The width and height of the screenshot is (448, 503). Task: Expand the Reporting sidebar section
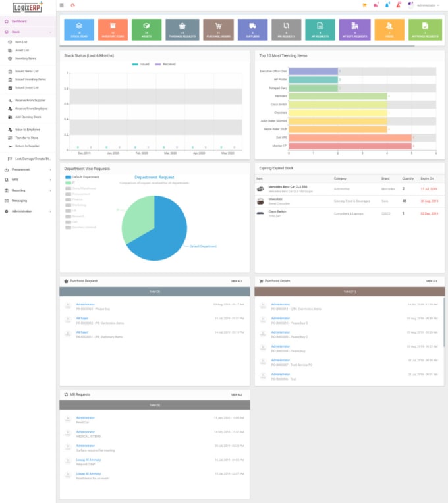pyautogui.click(x=28, y=190)
